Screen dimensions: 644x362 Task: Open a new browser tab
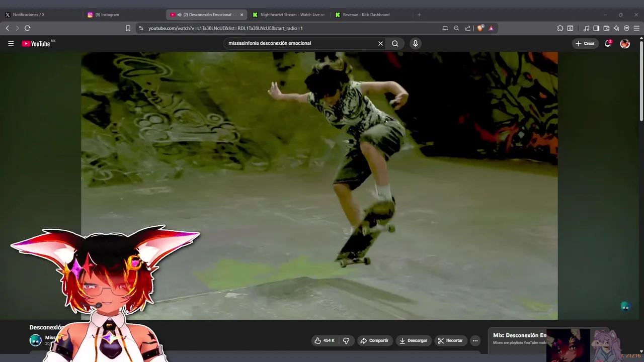pos(419,15)
